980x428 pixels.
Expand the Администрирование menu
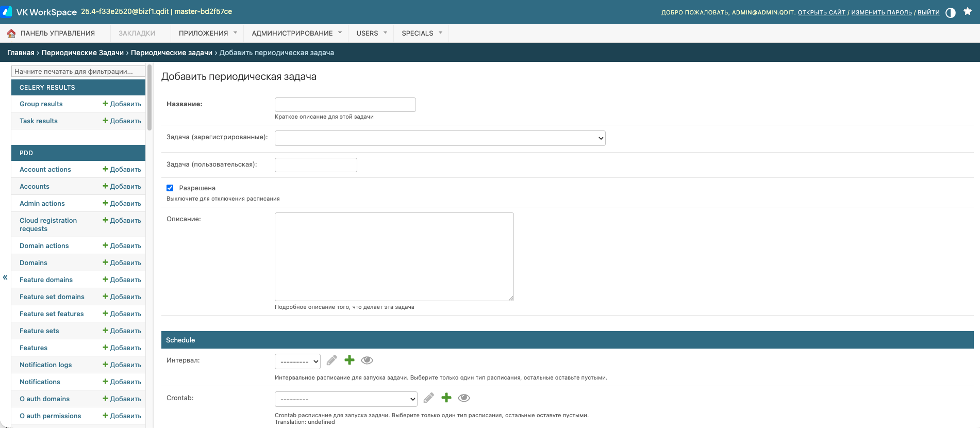click(x=296, y=34)
